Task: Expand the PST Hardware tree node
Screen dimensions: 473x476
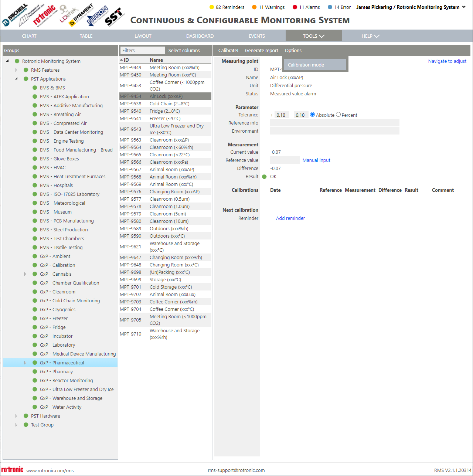Action: pos(16,416)
